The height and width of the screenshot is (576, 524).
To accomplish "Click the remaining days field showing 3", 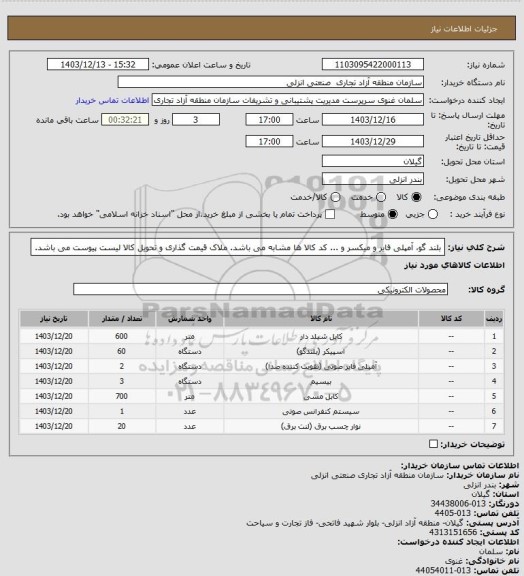I will click(196, 120).
